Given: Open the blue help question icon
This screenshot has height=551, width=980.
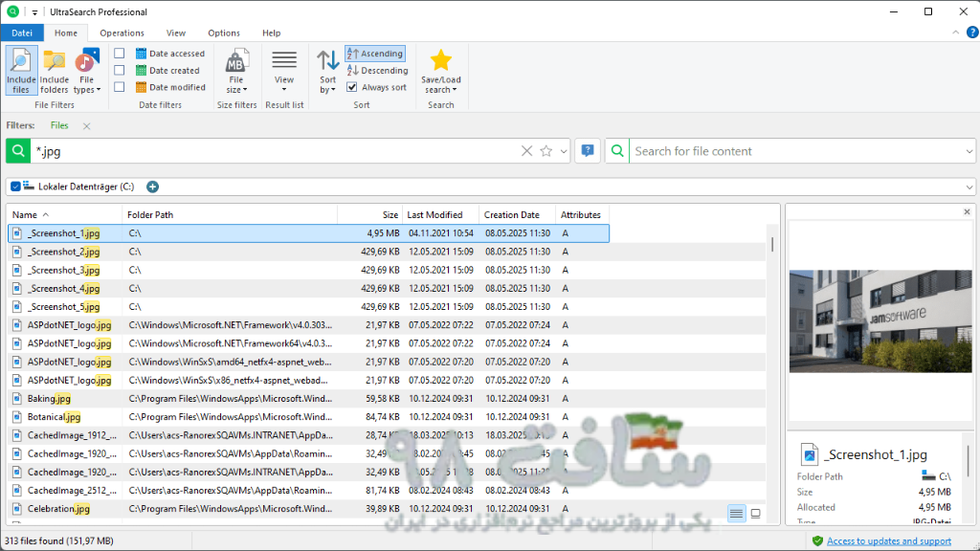Looking at the screenshot, I should tap(972, 33).
